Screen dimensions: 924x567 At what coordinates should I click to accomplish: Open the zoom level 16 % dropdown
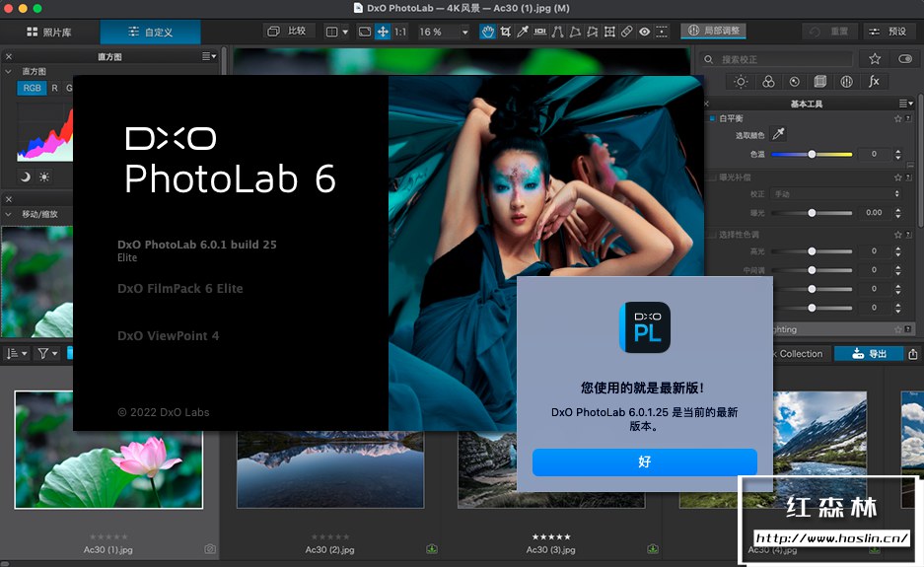[x=445, y=32]
